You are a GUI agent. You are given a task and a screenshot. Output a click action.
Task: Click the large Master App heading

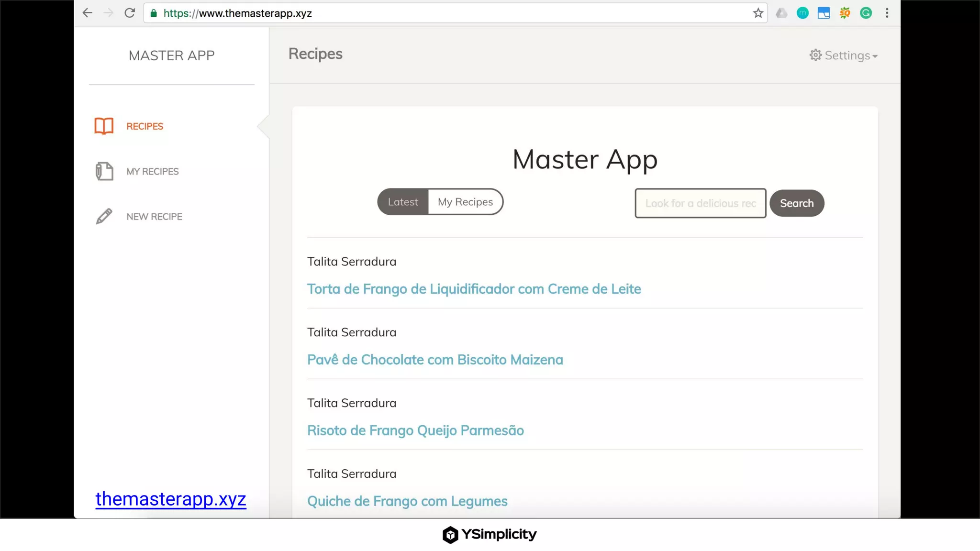(585, 159)
